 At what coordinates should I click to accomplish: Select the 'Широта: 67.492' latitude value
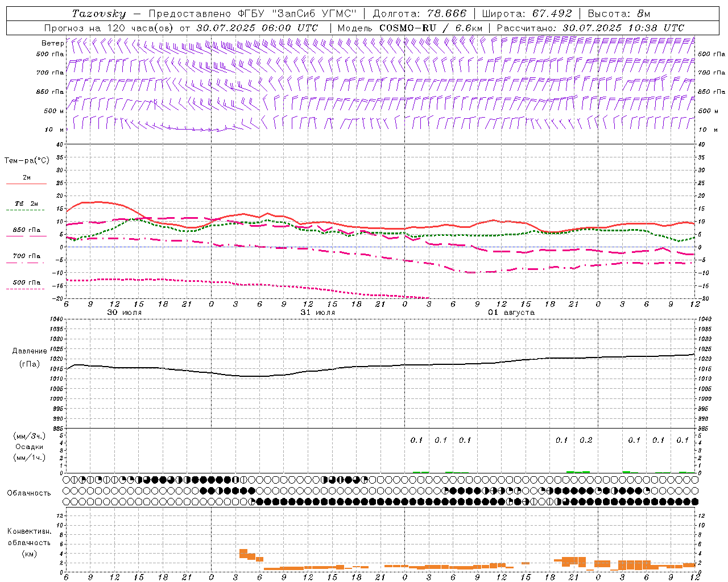[527, 14]
